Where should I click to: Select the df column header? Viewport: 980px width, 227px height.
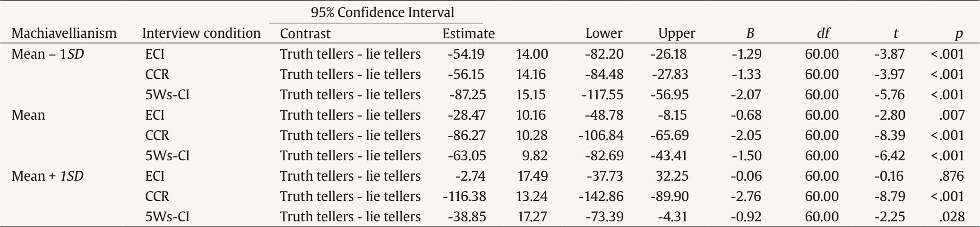824,34
